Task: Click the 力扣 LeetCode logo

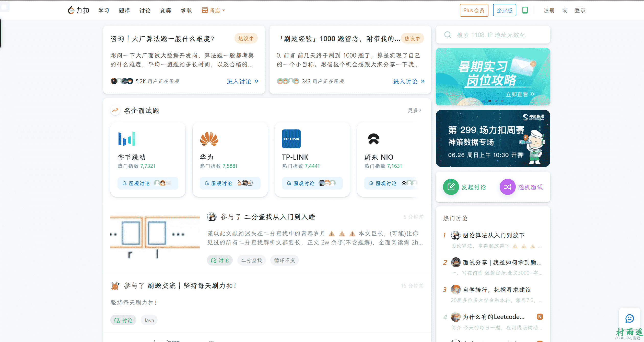Action: pos(78,10)
